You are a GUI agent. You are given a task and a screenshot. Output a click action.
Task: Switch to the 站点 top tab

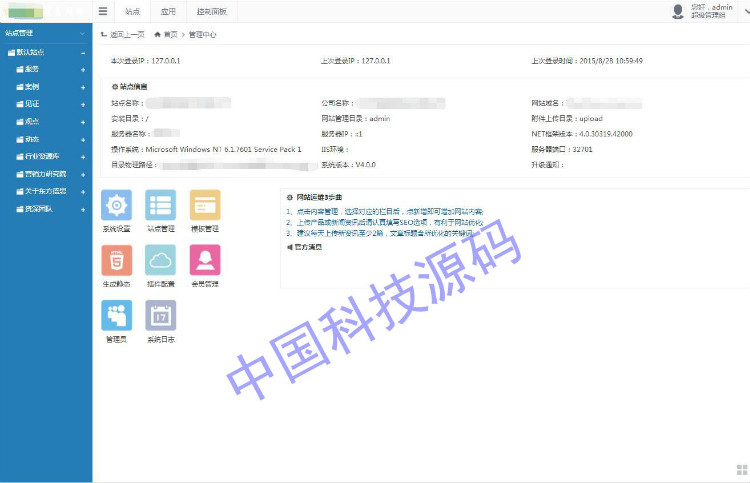point(132,11)
